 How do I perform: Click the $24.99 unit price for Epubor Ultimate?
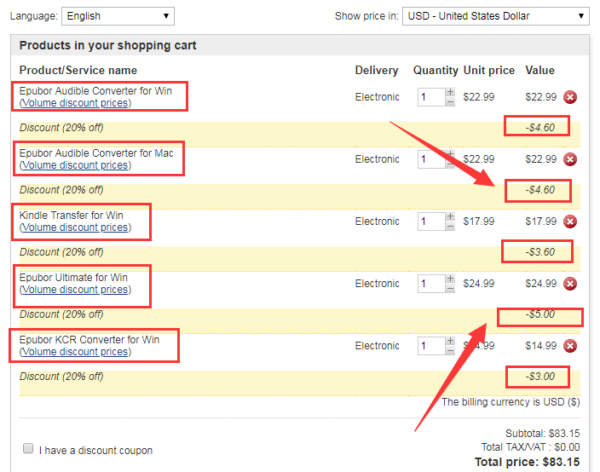pos(479,284)
